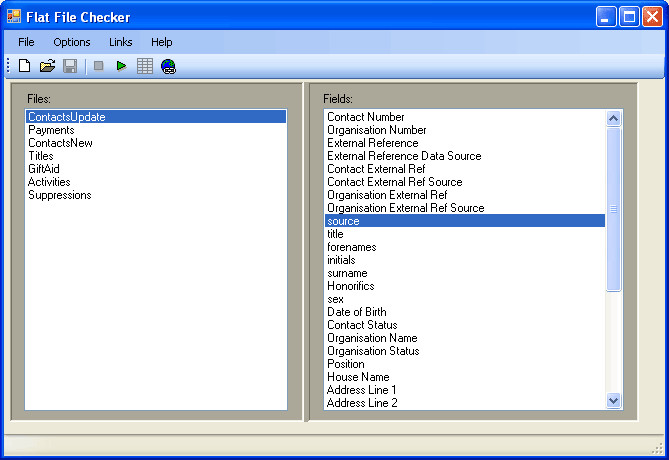The image size is (669, 460).
Task: Select the Address Line 1 field
Action: point(465,390)
